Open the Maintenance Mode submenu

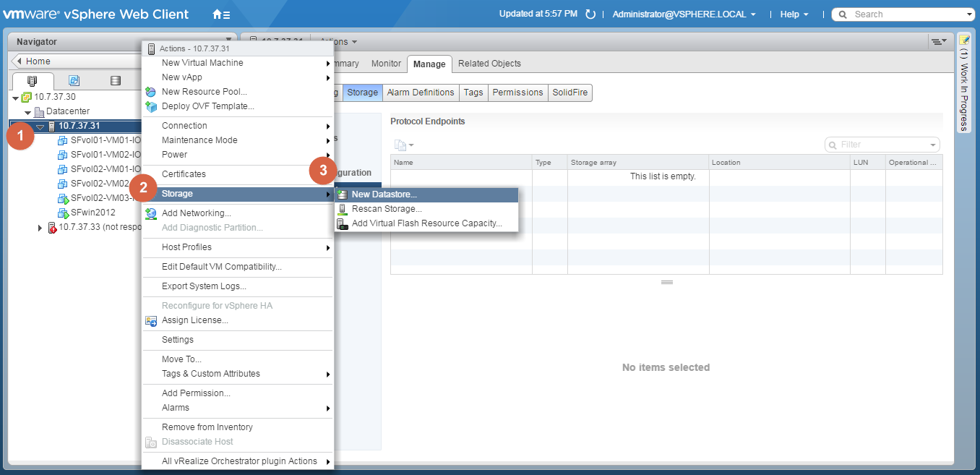[238, 140]
